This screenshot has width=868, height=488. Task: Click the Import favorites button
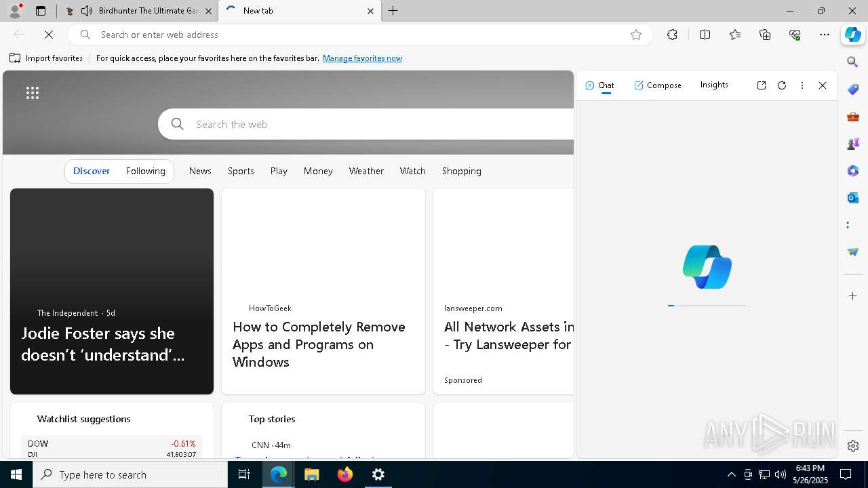[46, 58]
